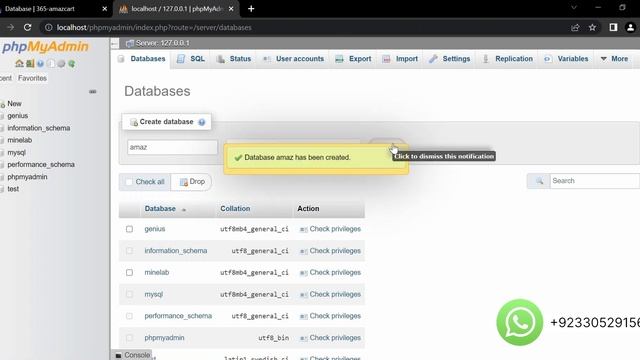This screenshot has width=640, height=360.
Task: Open navigation panel settings gear icon
Action: click(x=61, y=64)
